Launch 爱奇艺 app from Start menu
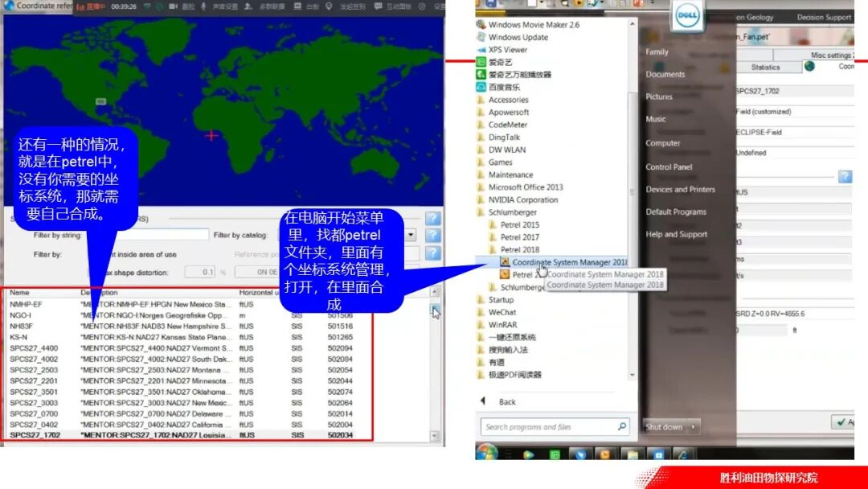868x489 pixels. coord(494,62)
